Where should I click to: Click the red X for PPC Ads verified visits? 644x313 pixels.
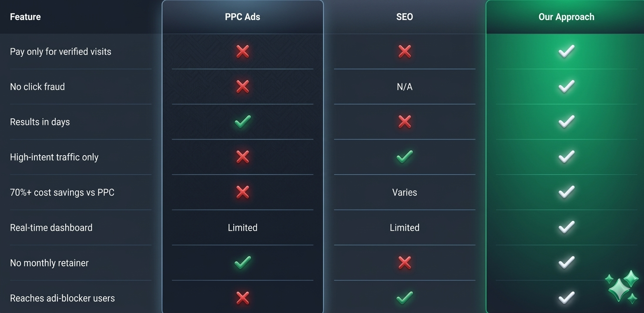tap(242, 52)
